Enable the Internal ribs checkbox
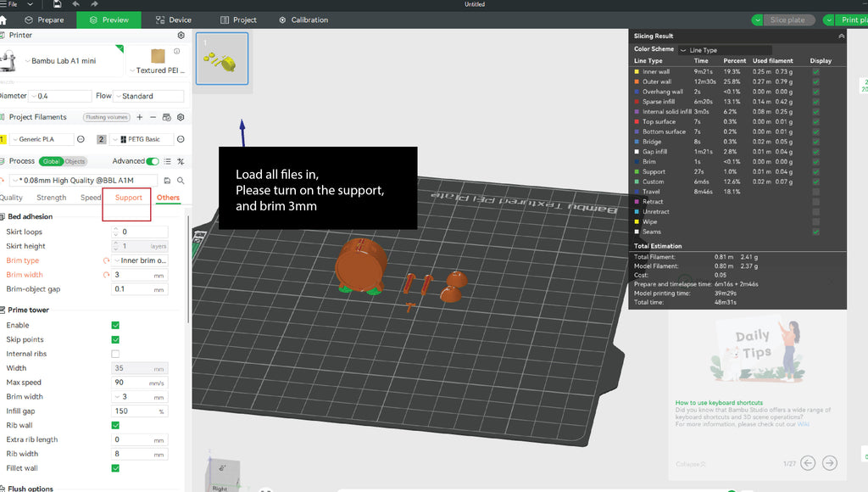 click(115, 354)
